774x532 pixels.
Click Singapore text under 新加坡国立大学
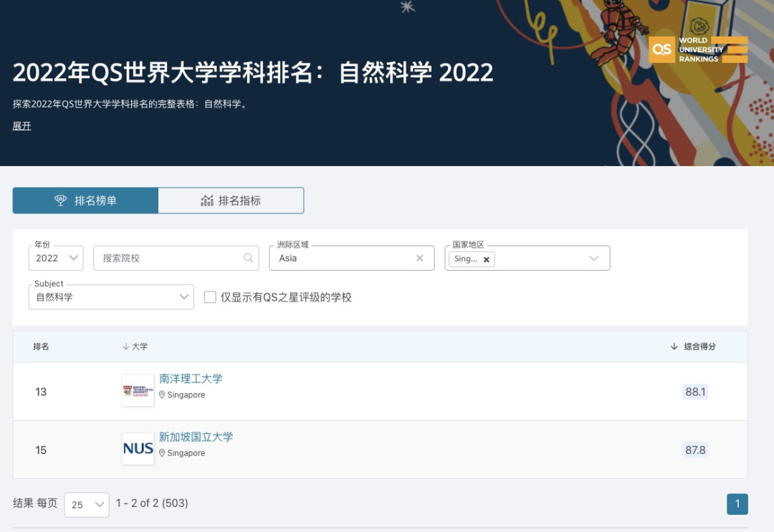186,453
